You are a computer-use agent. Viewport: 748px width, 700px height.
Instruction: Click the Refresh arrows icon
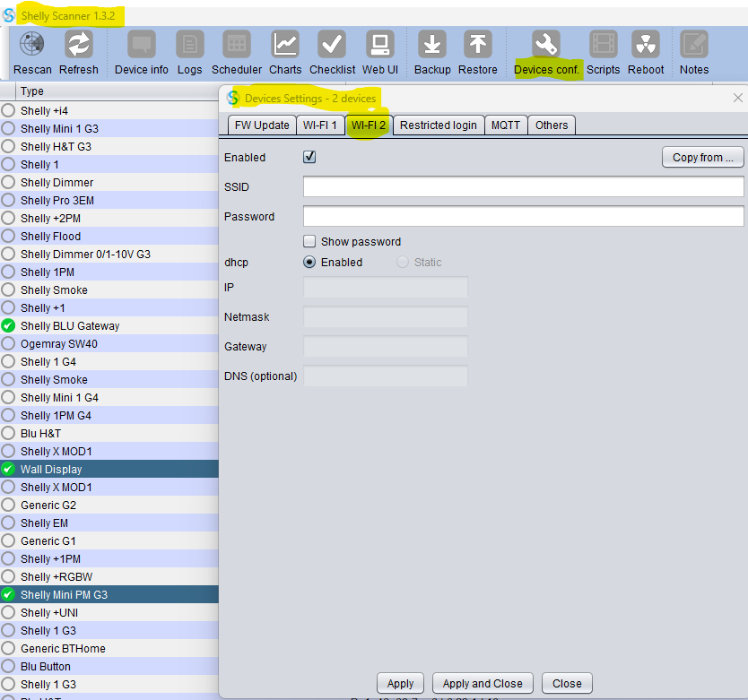pyautogui.click(x=79, y=44)
